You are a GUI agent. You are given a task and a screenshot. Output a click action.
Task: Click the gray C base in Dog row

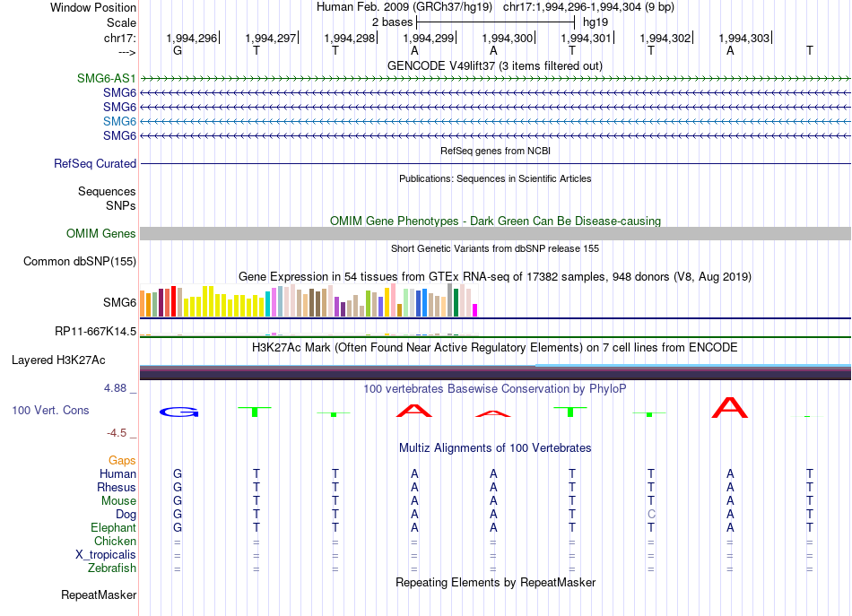point(651,514)
